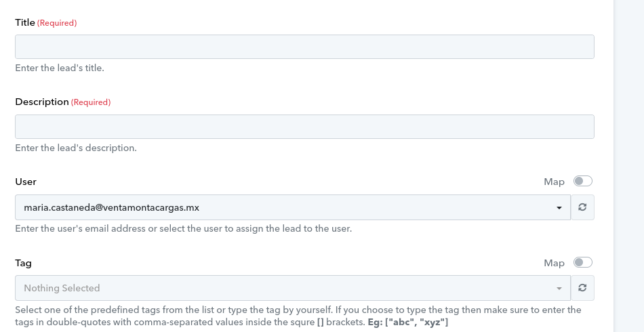Enable the Map toggle for User
Viewport: 644px width, 332px height.
point(583,181)
